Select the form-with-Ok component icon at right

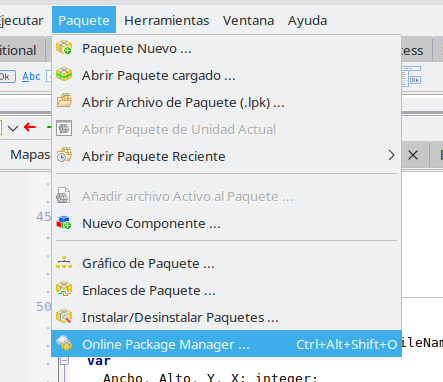(x=411, y=76)
